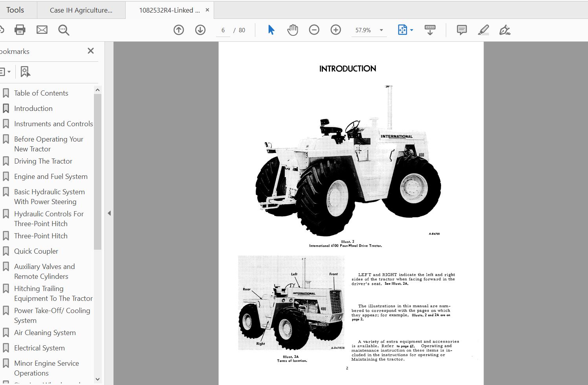Go to Power Take-Off/ Cooling System

[x=52, y=315]
